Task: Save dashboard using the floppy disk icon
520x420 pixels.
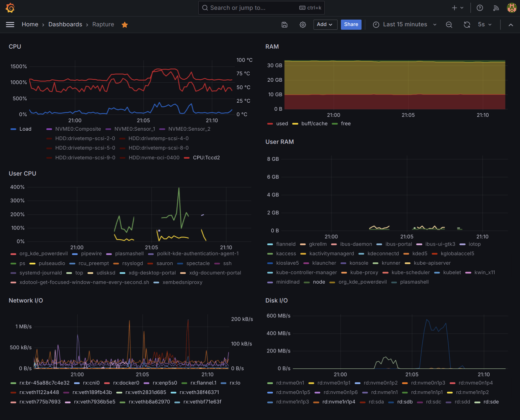Action: click(x=284, y=25)
